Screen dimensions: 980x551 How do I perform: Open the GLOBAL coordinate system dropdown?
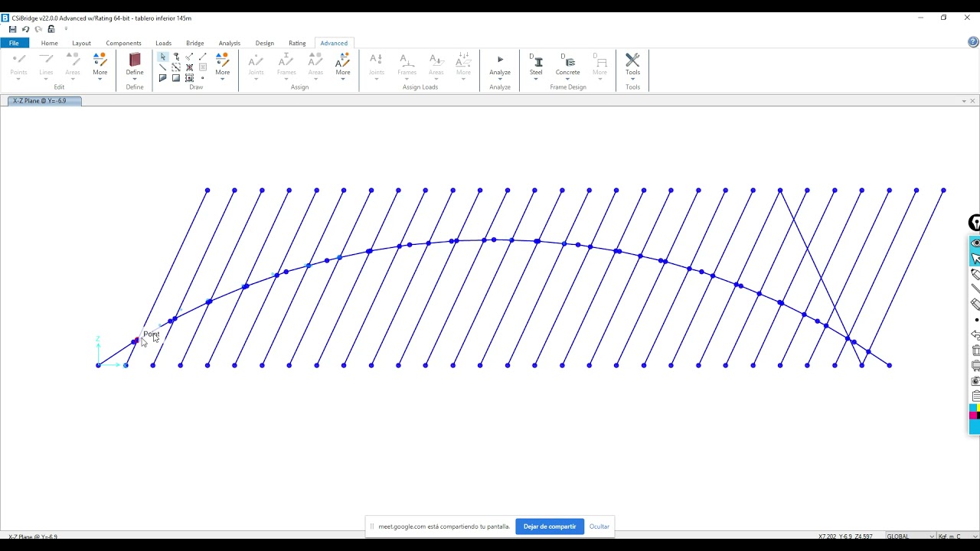pyautogui.click(x=910, y=536)
